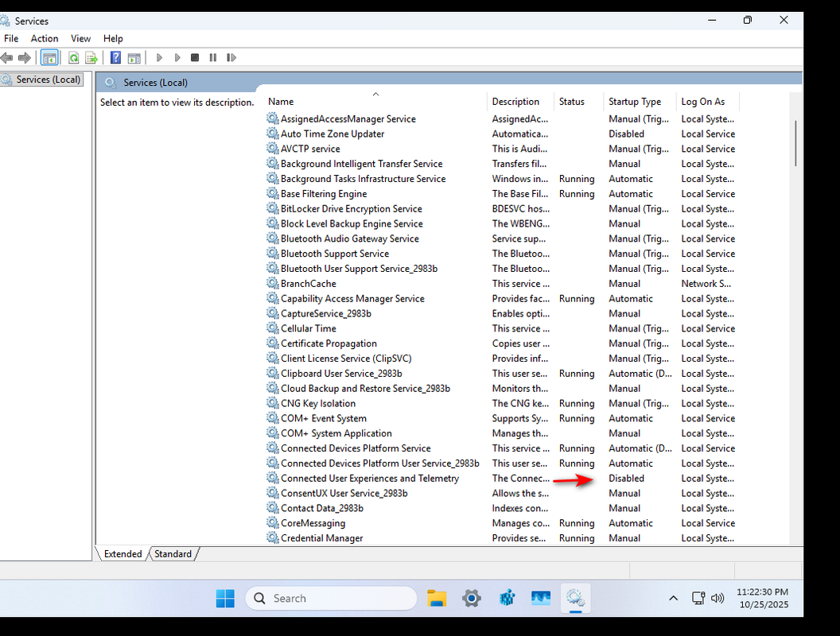This screenshot has height=636, width=840.
Task: Switch to the Standard tab
Action: [x=173, y=553]
